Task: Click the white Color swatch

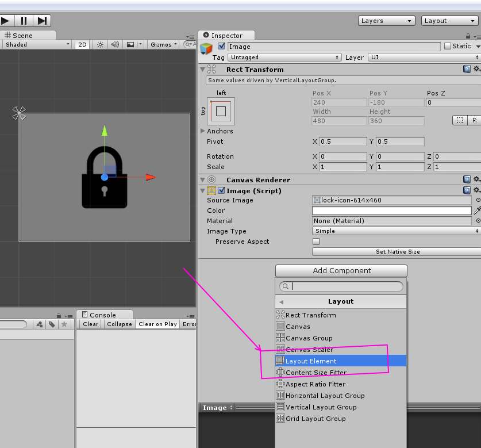Action: click(x=392, y=210)
